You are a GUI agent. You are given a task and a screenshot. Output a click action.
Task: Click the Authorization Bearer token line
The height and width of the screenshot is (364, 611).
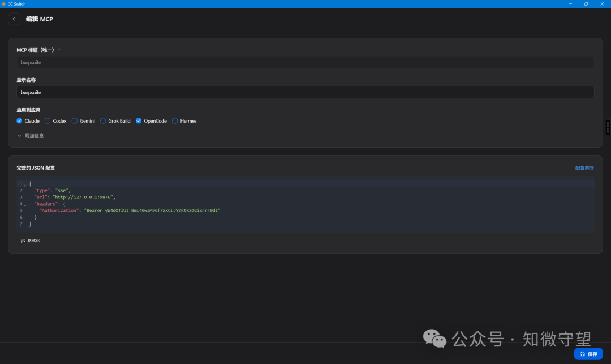click(x=130, y=210)
